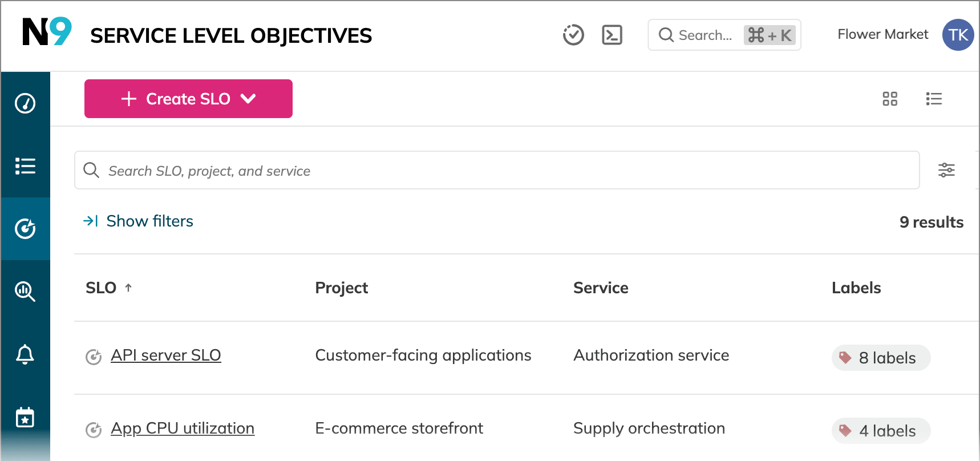Select the SLO target icon in sidebar

tap(25, 229)
